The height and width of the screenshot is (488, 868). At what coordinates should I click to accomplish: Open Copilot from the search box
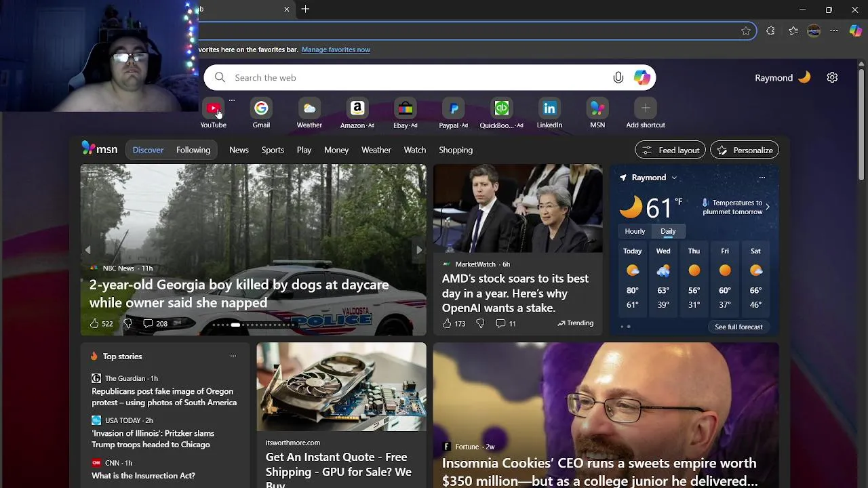[642, 77]
